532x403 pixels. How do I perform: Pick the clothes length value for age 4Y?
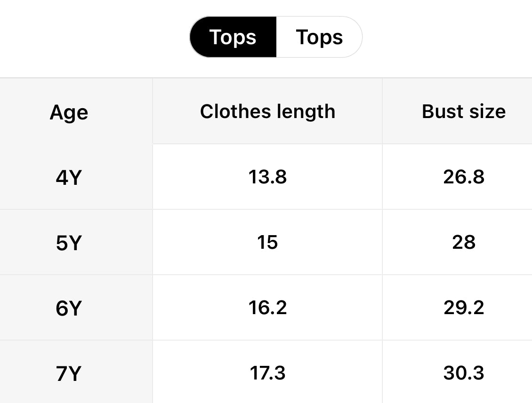point(267,177)
